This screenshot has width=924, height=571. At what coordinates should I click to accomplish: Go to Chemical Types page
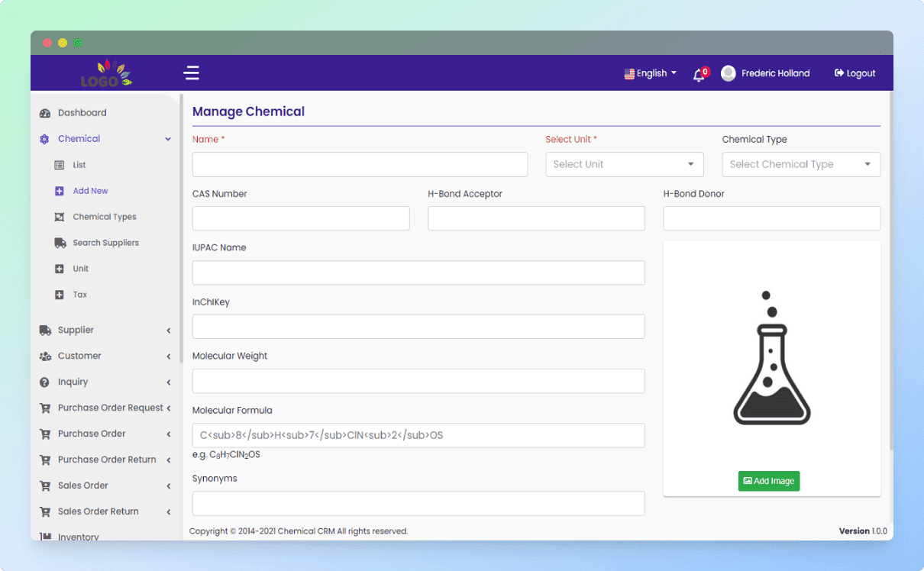(105, 217)
